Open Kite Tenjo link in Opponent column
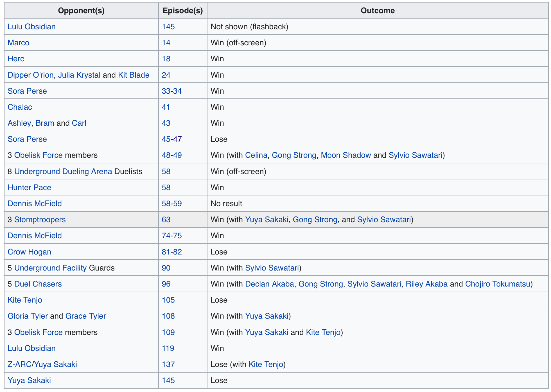 [x=25, y=300]
